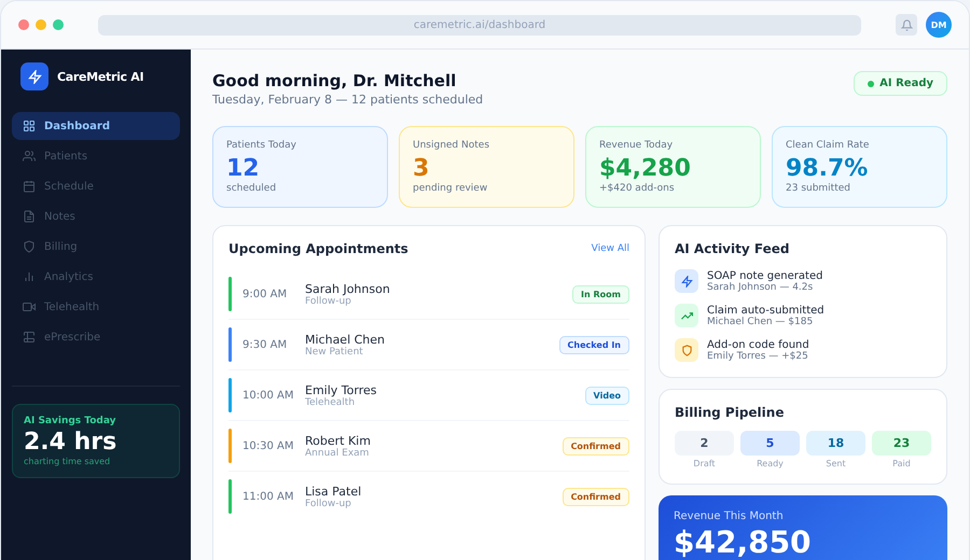View All upcoming appointments
This screenshot has width=970, height=560.
tap(609, 248)
